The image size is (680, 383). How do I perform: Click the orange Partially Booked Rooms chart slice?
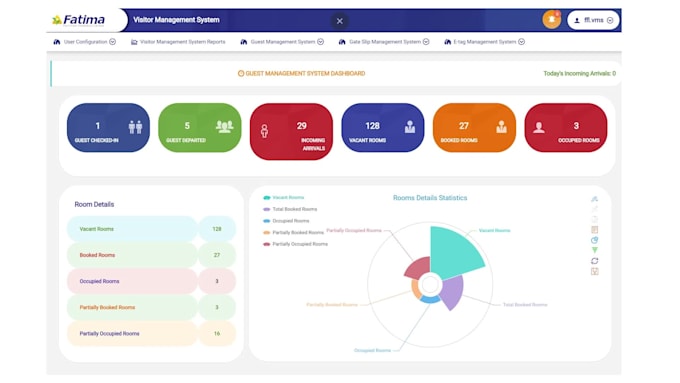(x=415, y=290)
